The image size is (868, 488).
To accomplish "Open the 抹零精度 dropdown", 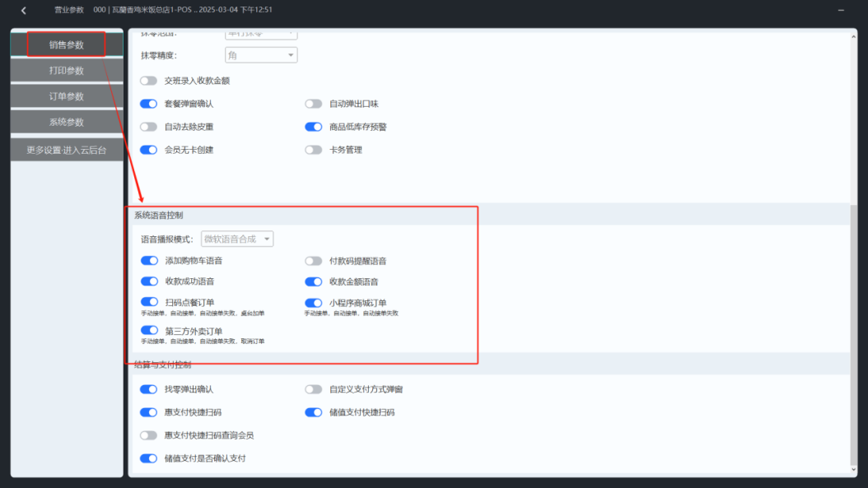I will coord(261,55).
